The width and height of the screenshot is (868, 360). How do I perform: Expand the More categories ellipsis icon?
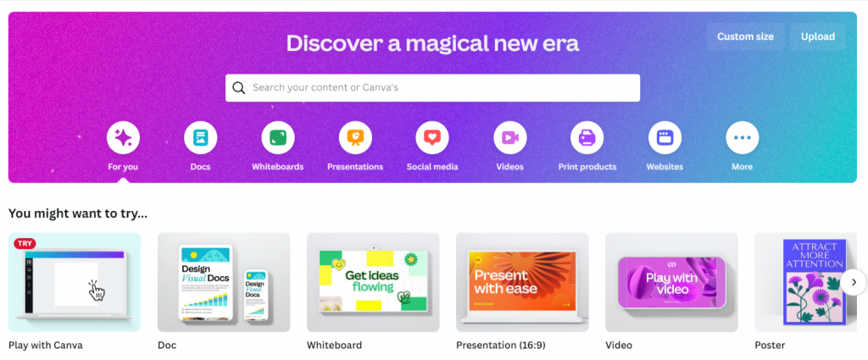coord(743,138)
